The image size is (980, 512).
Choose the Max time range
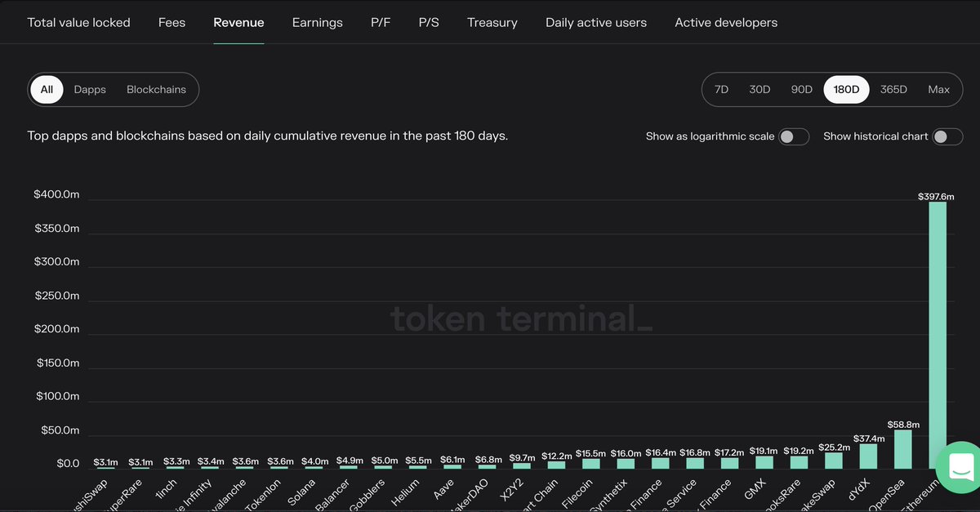tap(938, 89)
